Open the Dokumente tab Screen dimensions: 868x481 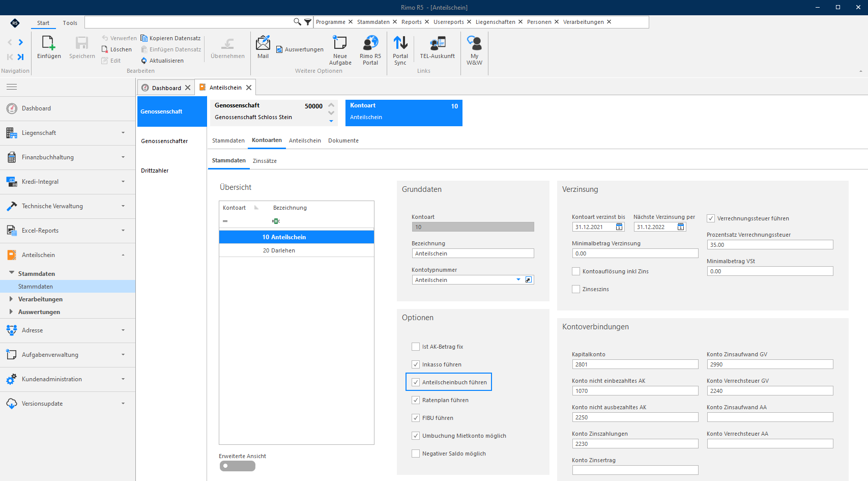click(x=343, y=140)
